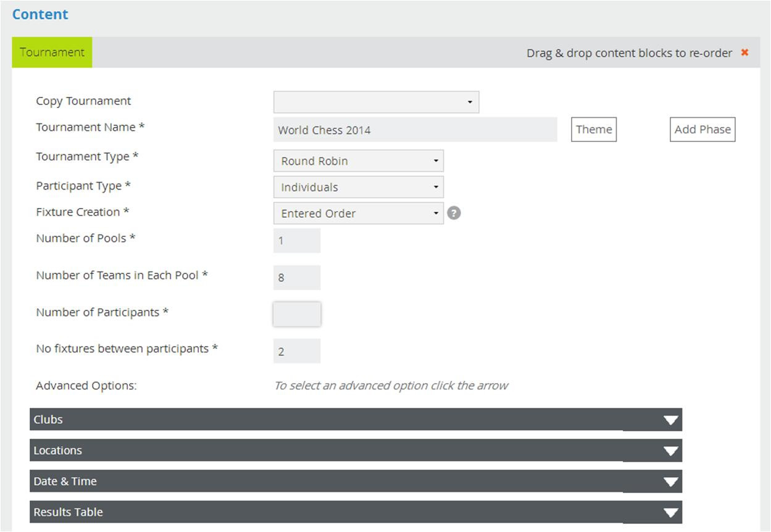Click the Tournament Type dropdown arrow

pos(436,160)
